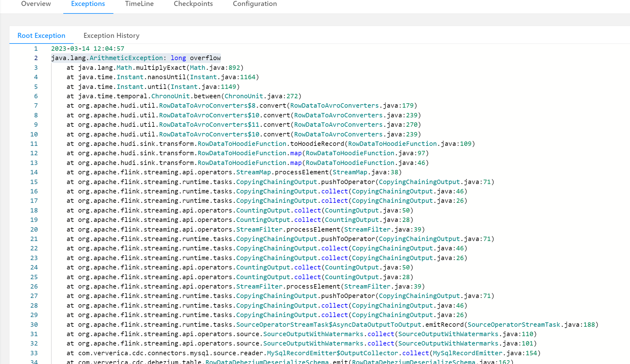Image resolution: width=630 pixels, height=364 pixels.
Task: Click the ArithmeticException long overflow line
Action: click(x=136, y=58)
